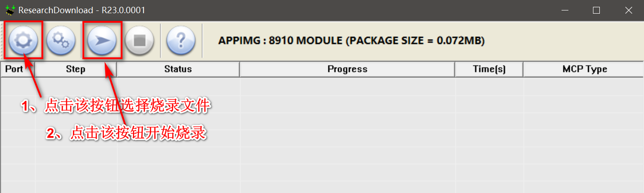Click the gray Stop downloading icon
This screenshot has height=193, width=644.
[x=139, y=41]
